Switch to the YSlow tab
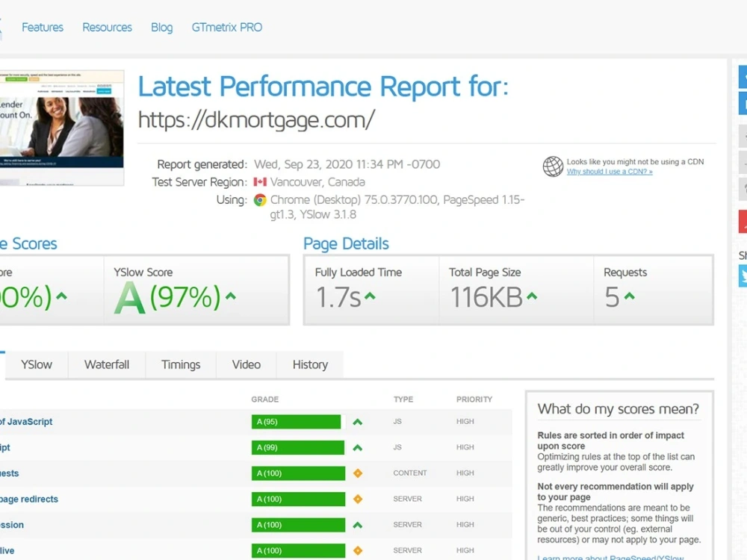Viewport: 747px width, 560px height. (37, 365)
